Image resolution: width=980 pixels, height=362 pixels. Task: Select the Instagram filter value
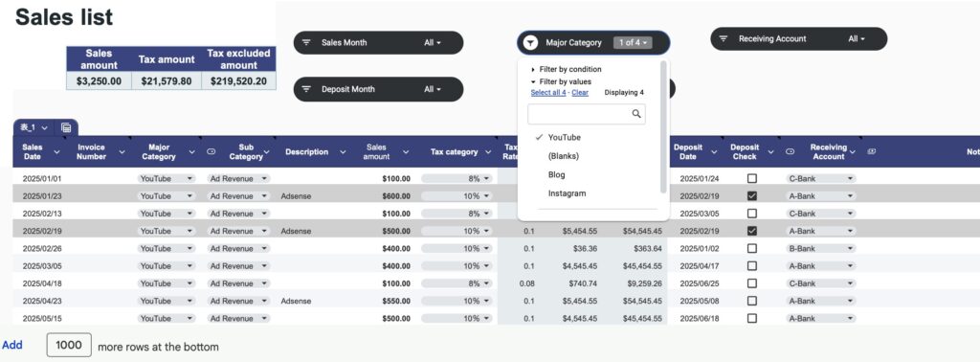tap(567, 193)
